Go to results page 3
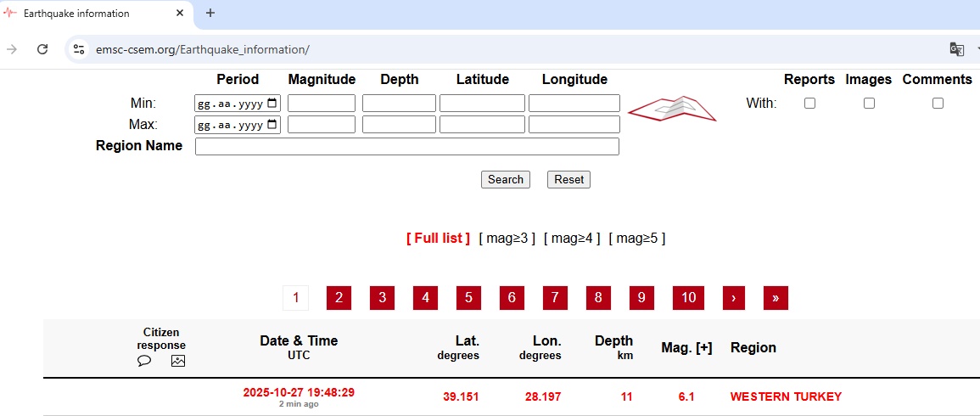Viewport: 980px width, 416px height. click(x=382, y=298)
